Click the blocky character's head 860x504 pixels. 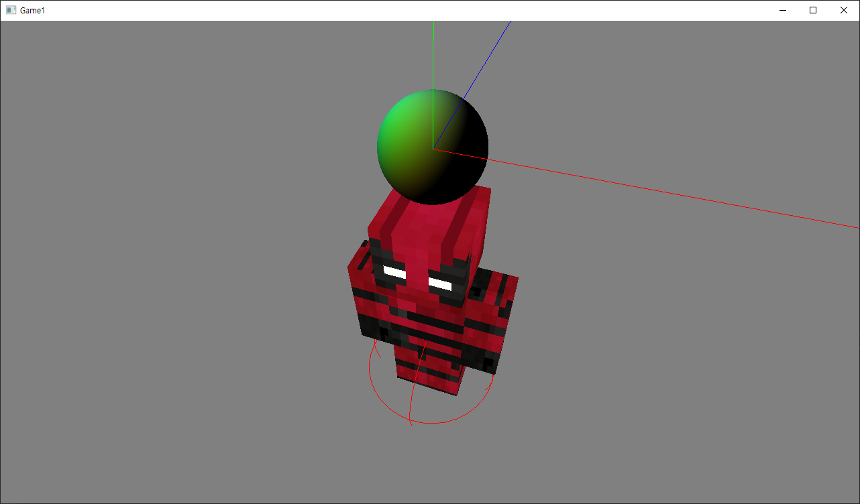[x=429, y=246]
